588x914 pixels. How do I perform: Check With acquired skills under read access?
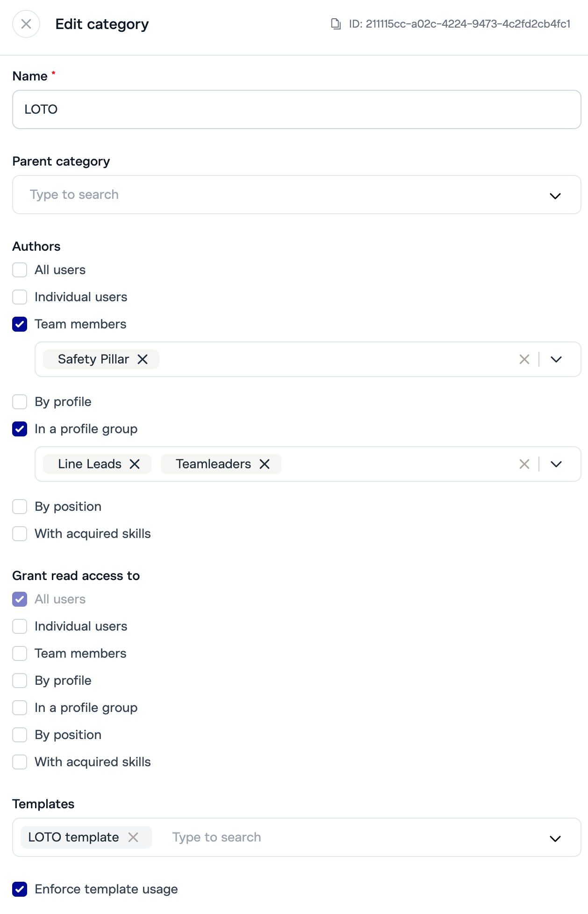coord(20,762)
